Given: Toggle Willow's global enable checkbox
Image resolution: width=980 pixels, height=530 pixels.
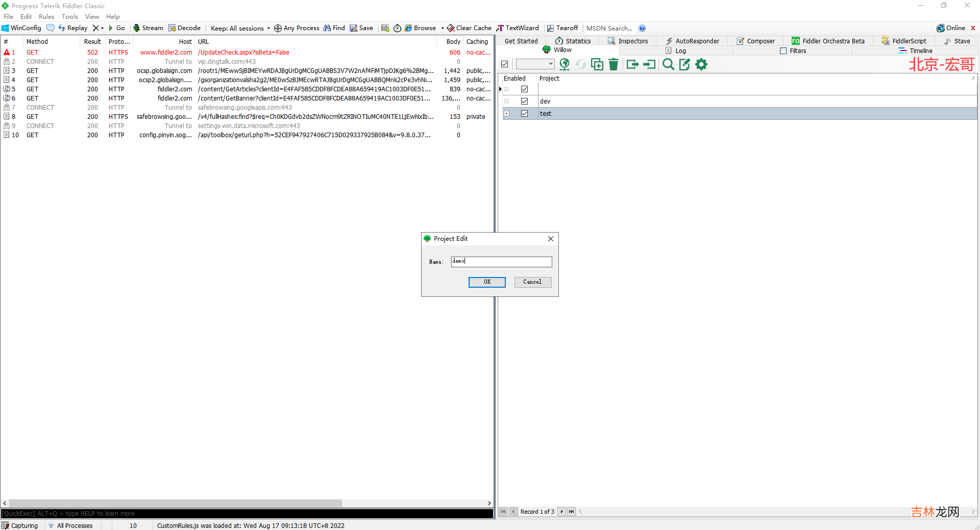Looking at the screenshot, I should pos(505,64).
